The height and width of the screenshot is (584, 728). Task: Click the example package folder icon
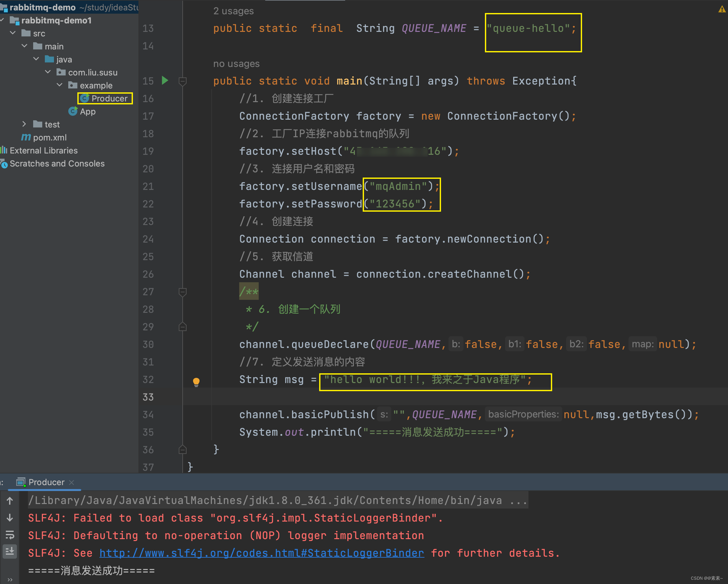tap(72, 85)
